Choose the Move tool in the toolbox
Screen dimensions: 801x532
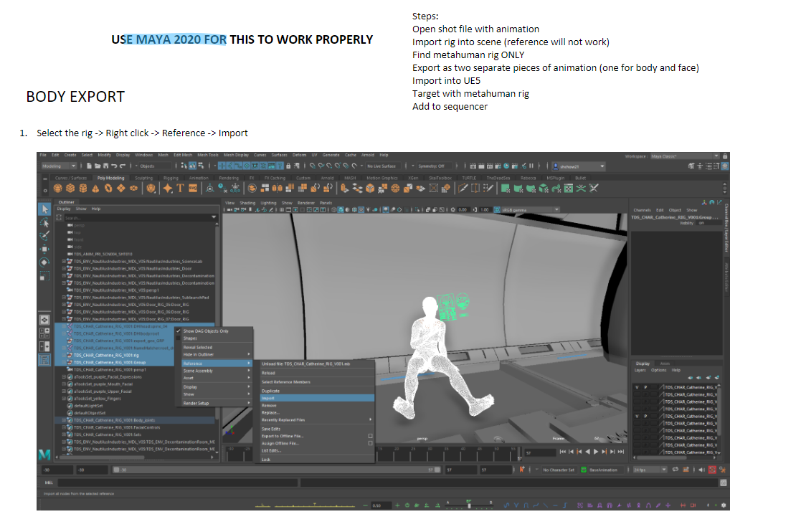[45, 249]
